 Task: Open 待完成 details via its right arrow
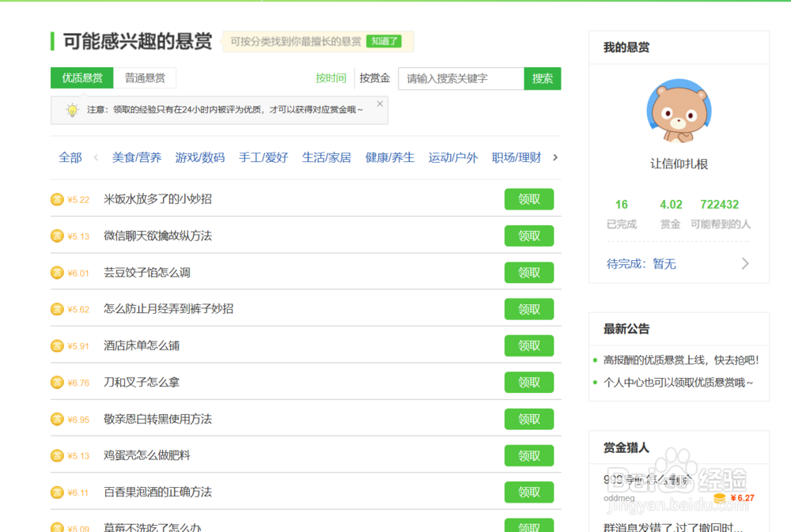tap(745, 263)
